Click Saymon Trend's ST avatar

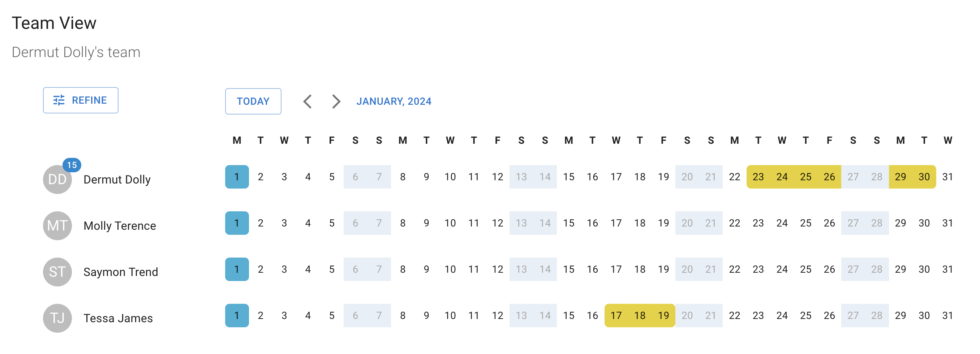coord(57,272)
